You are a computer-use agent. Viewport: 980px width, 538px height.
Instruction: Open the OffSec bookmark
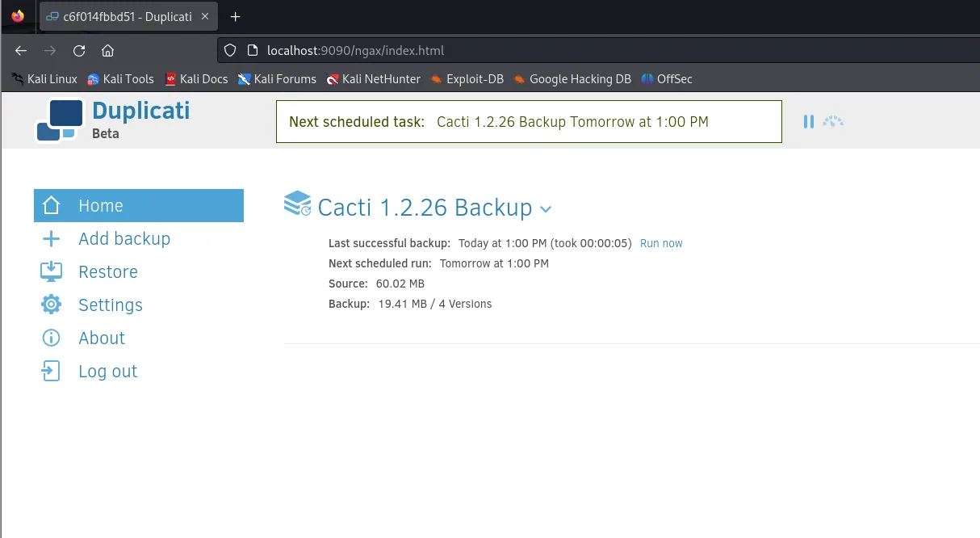666,78
